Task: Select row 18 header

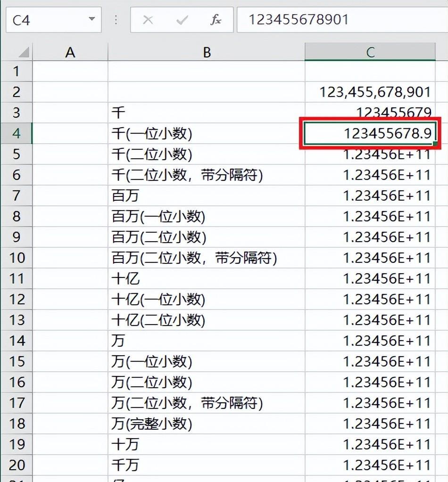Action: [x=17, y=424]
